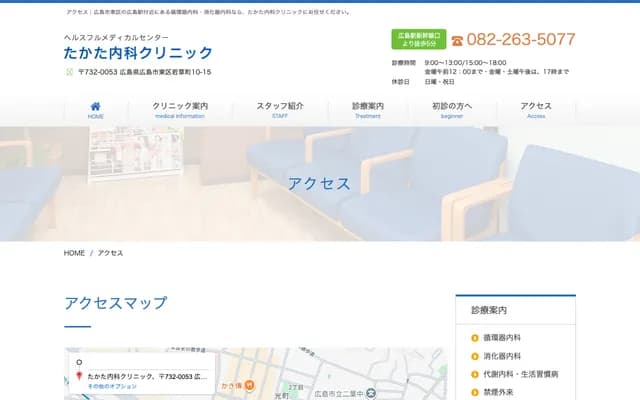Screen dimensions: 640x400
Task: Click bullet icon next to 消化器内科
Action: pos(475,356)
